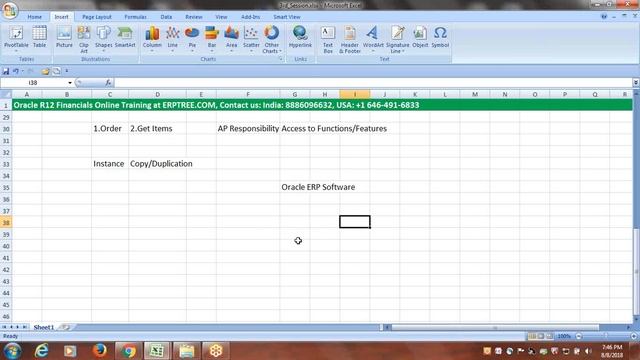640x360 pixels.
Task: Undo the last action
Action: point(16,71)
